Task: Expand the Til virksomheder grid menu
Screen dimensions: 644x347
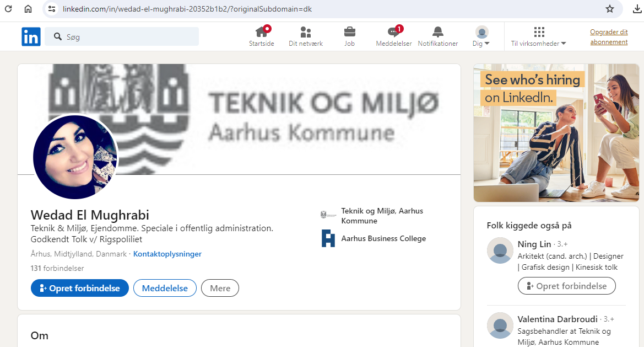Action: (538, 36)
